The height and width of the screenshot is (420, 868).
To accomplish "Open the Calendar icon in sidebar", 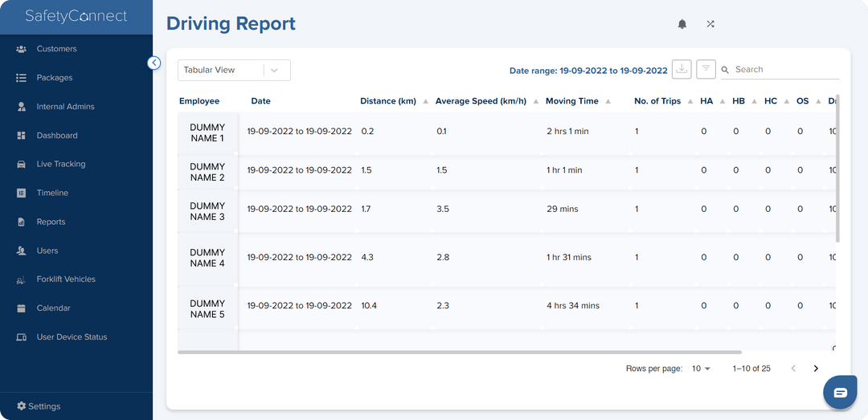I will click(21, 308).
